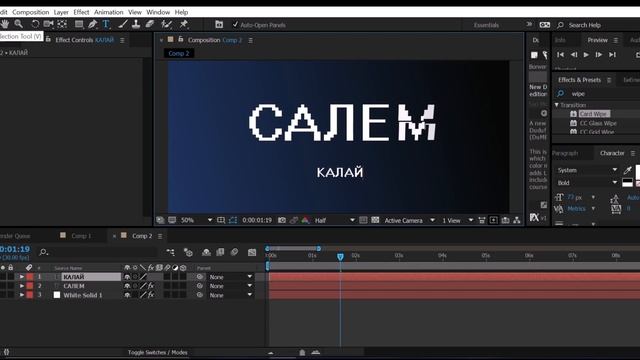Open the System font family dropdown
Viewport: 640px width, 360px height.
tap(587, 170)
